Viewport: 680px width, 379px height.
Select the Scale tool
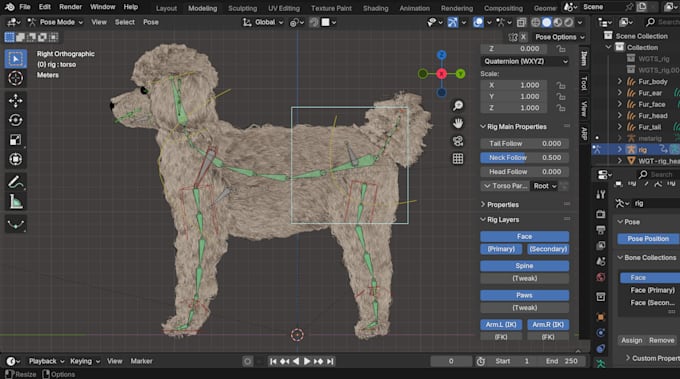16,140
